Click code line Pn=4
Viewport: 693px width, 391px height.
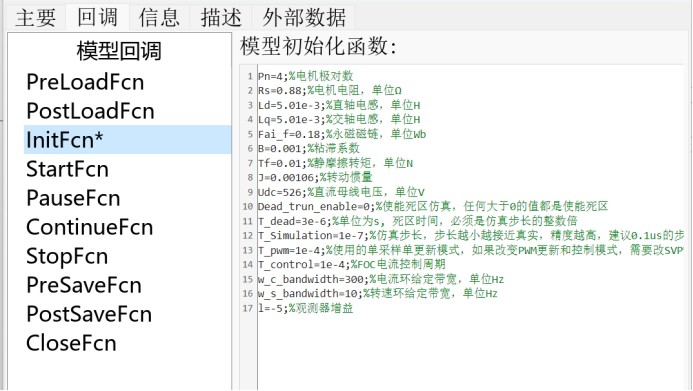[x=305, y=76]
